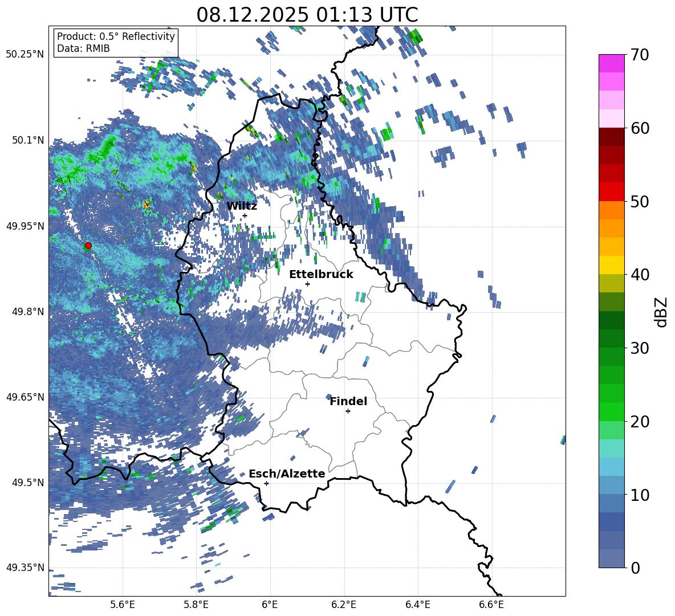Click the colorbar tick label 0
Image resolution: width=675 pixels, height=616 pixels.
click(x=635, y=568)
